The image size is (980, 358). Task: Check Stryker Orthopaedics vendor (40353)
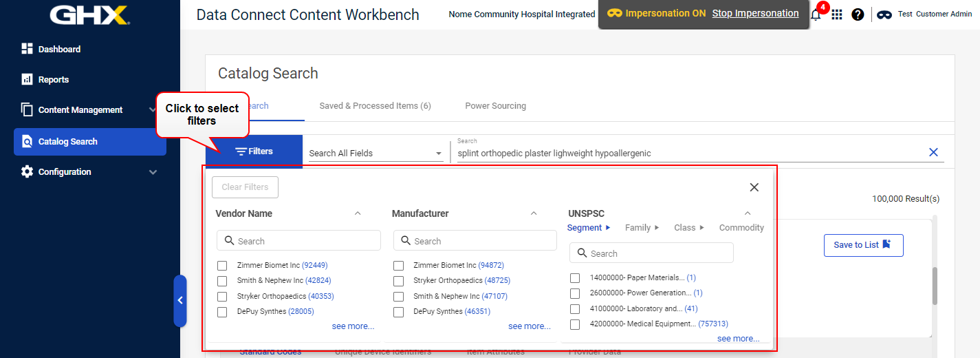222,297
